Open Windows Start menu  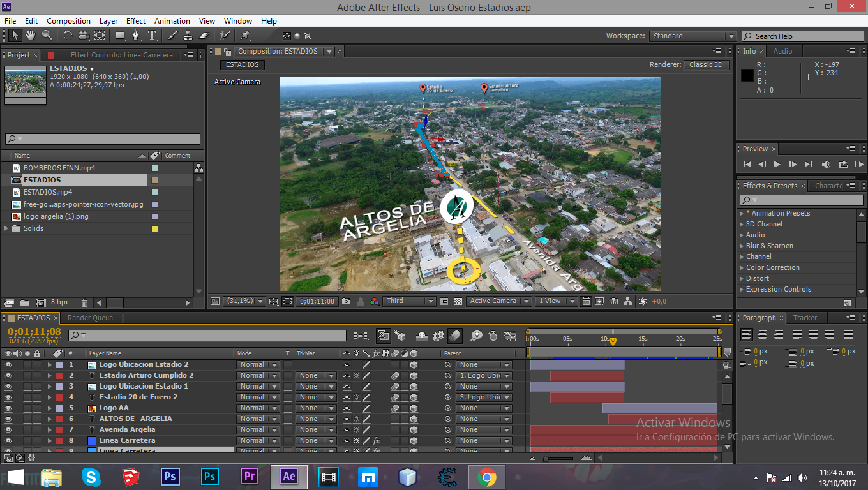[16, 477]
